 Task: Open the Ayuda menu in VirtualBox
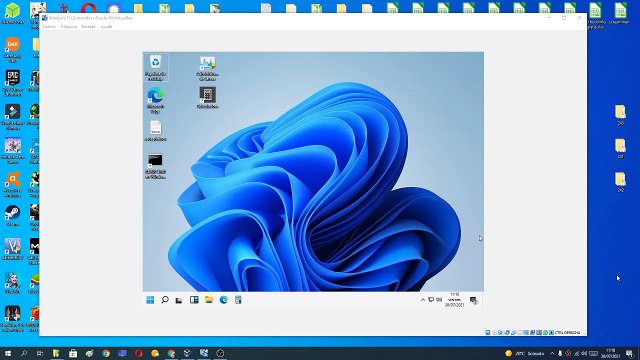click(106, 27)
